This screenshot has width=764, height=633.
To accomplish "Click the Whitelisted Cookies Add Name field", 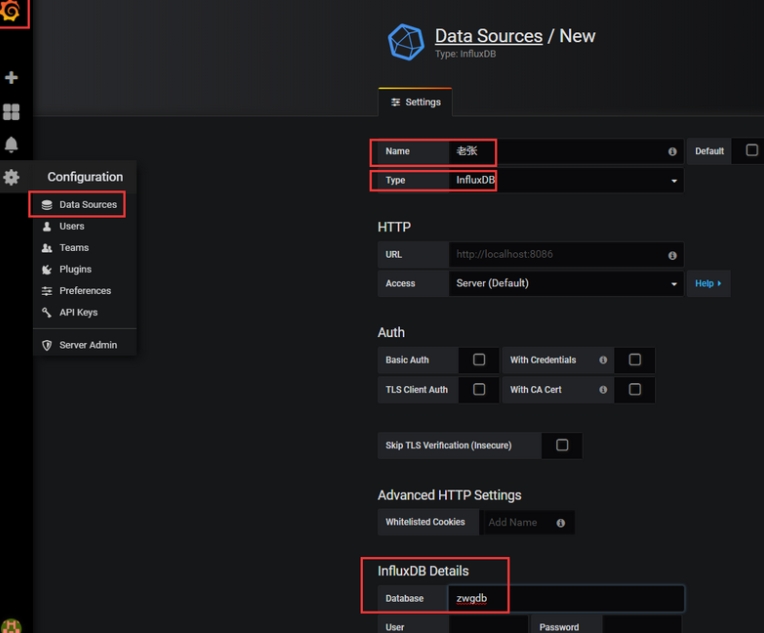I will coord(528,522).
